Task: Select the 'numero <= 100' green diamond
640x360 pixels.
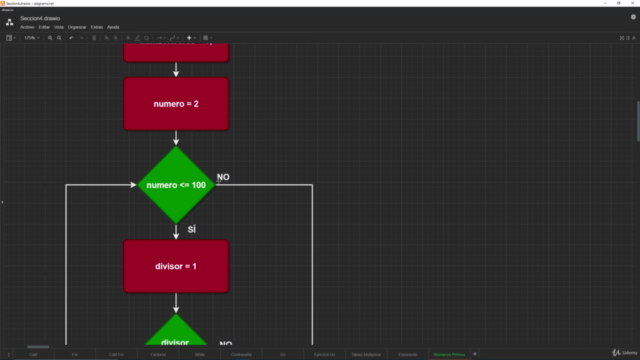Action: pos(176,185)
